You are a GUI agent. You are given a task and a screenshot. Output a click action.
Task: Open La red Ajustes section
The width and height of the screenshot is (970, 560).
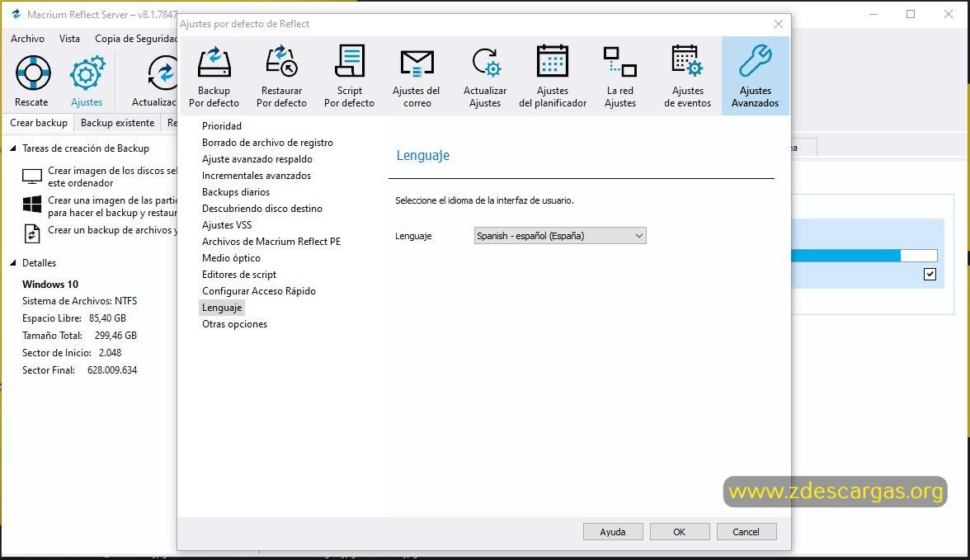pos(620,76)
